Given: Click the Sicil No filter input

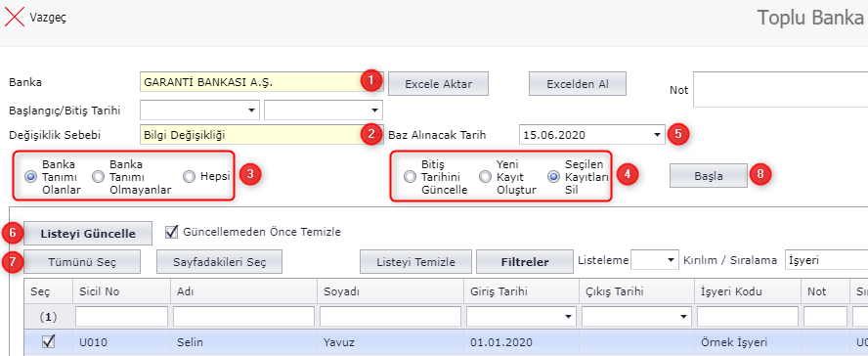Looking at the screenshot, I should [x=122, y=317].
